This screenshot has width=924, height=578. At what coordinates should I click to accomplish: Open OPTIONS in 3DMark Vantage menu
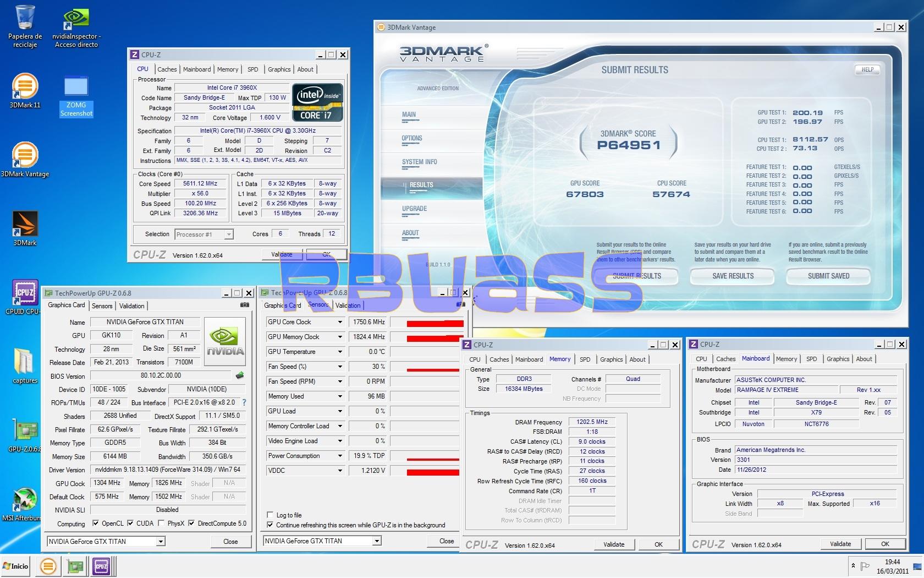(x=412, y=138)
